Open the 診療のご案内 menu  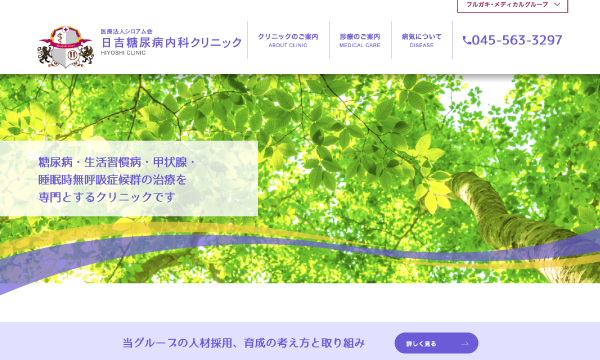(360, 40)
